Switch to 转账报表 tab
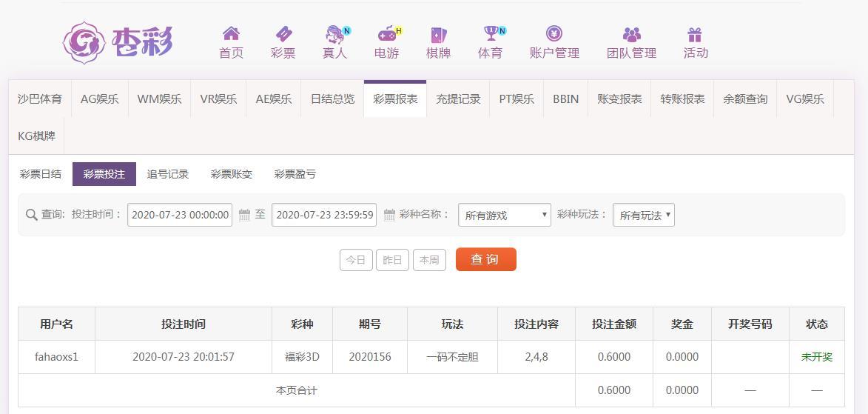This screenshot has width=868, height=414. click(682, 99)
